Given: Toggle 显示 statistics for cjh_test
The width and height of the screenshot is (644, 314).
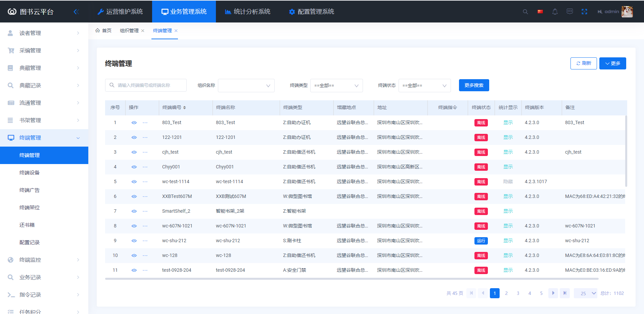Looking at the screenshot, I should tap(508, 152).
